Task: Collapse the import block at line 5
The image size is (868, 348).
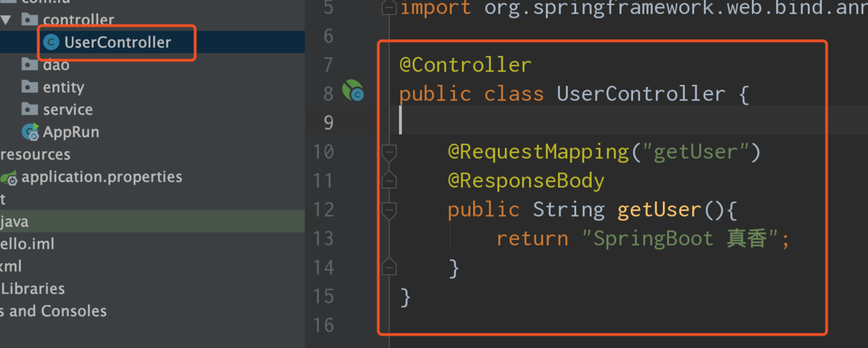Action: pos(389,8)
